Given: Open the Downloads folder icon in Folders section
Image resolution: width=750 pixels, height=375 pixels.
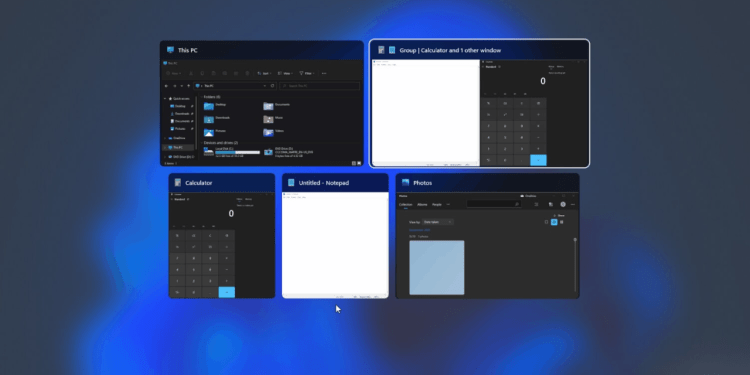Looking at the screenshot, I should (209, 119).
